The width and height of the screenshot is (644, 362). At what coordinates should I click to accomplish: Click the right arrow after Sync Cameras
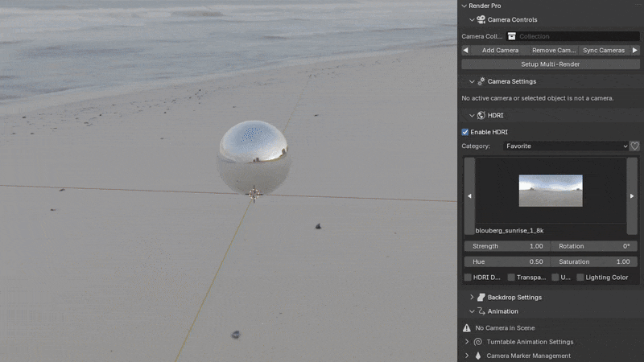pos(634,50)
